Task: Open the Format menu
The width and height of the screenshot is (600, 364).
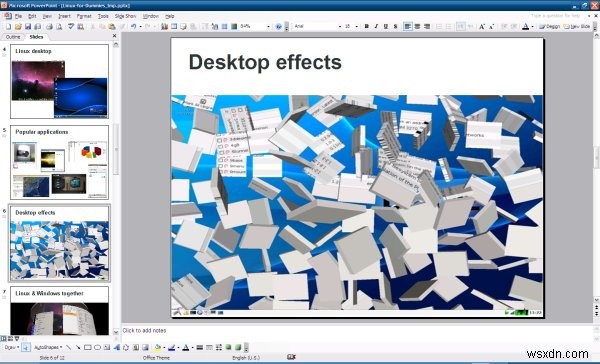Action: pos(84,16)
